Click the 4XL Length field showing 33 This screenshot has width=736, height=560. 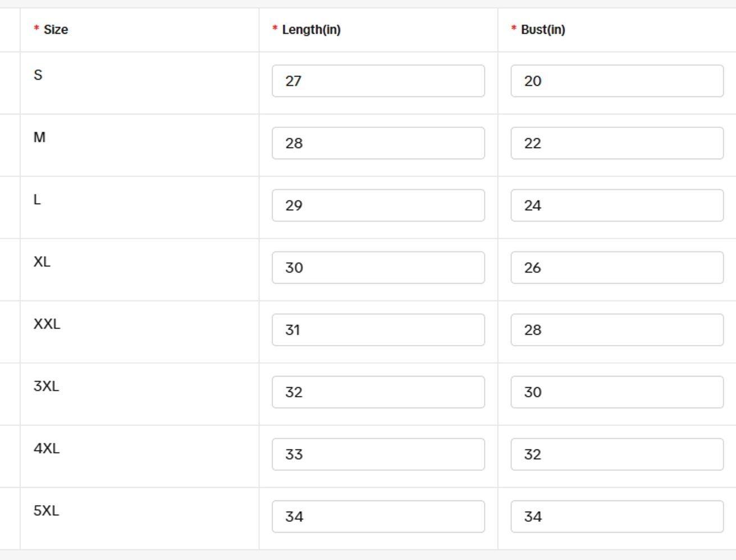point(378,455)
